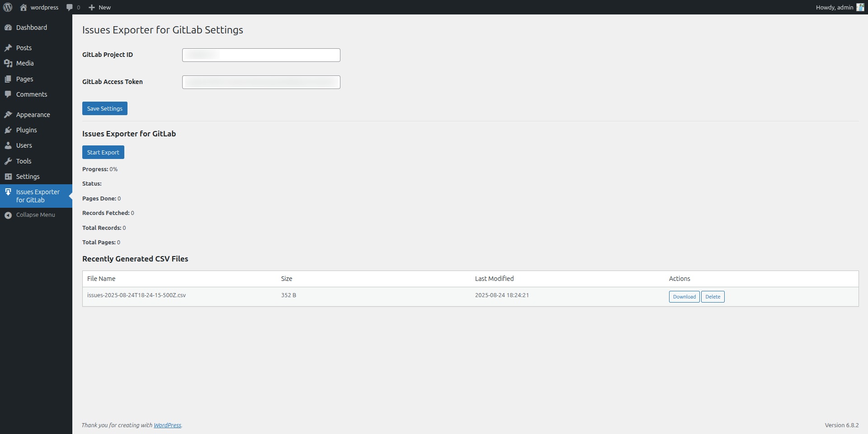Focus the GitLab Project ID field

click(261, 55)
